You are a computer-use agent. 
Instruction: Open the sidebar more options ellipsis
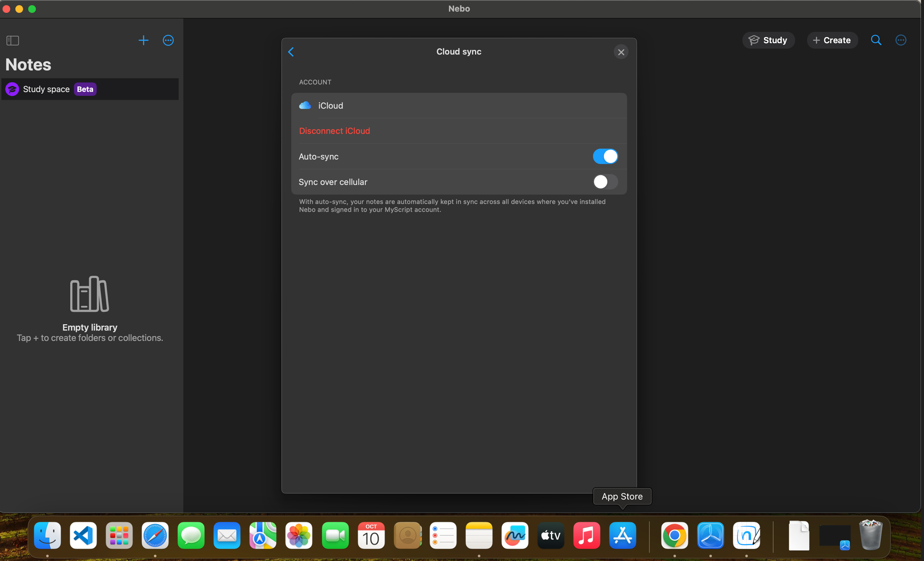tap(168, 40)
